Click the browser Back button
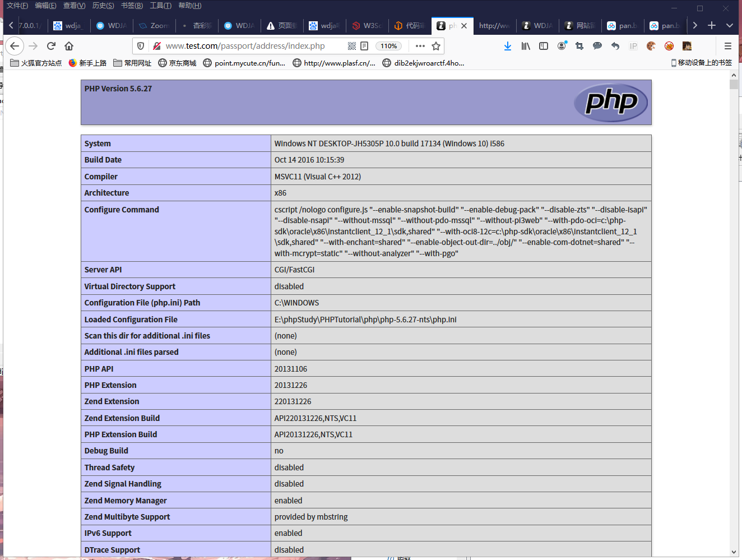The height and width of the screenshot is (560, 742). tap(15, 46)
